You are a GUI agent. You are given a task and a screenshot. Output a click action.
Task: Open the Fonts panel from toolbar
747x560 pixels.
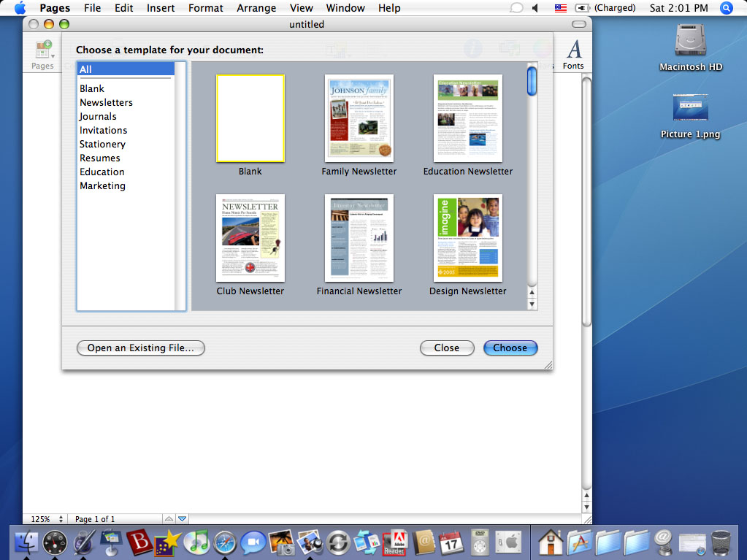tap(574, 54)
